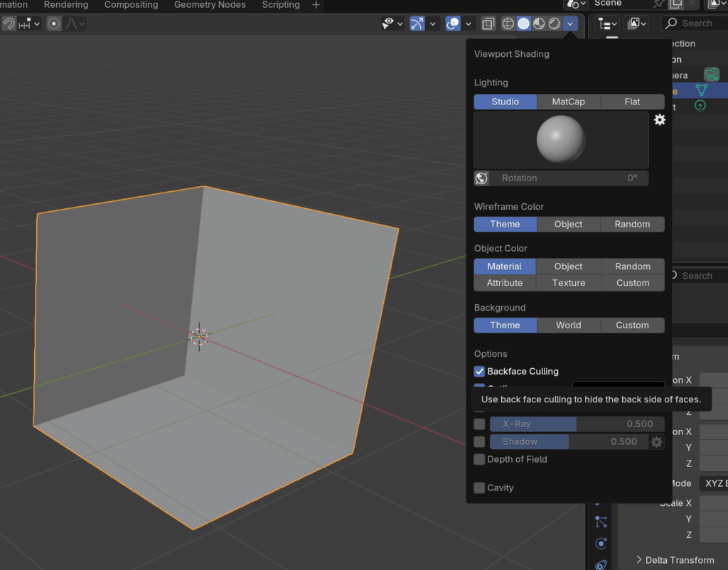728x570 pixels.
Task: Open Shadow settings gear icon
Action: (657, 442)
